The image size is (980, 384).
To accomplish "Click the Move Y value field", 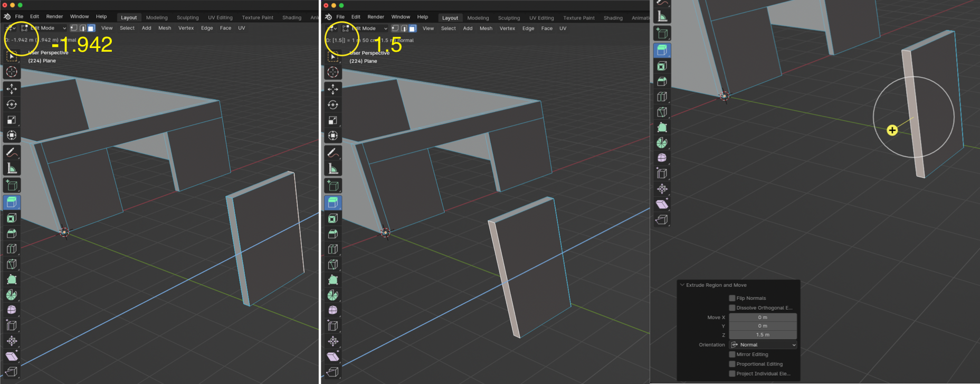I will point(763,326).
